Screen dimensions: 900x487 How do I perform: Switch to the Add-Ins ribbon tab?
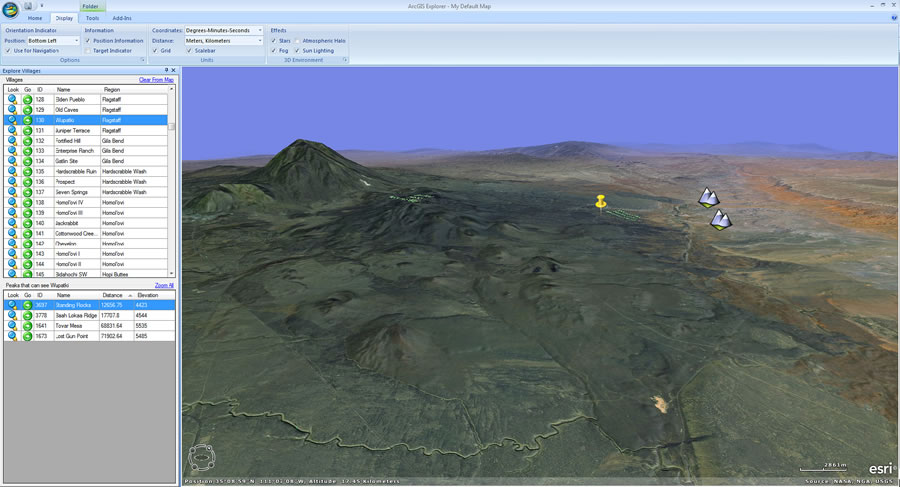coord(122,18)
